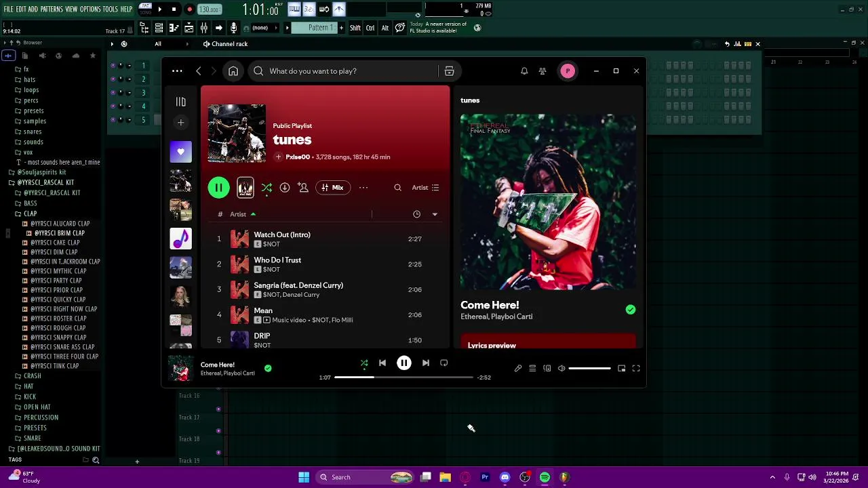Image resolution: width=868 pixels, height=488 pixels.
Task: Open column options dropdown arrow
Action: click(x=435, y=214)
